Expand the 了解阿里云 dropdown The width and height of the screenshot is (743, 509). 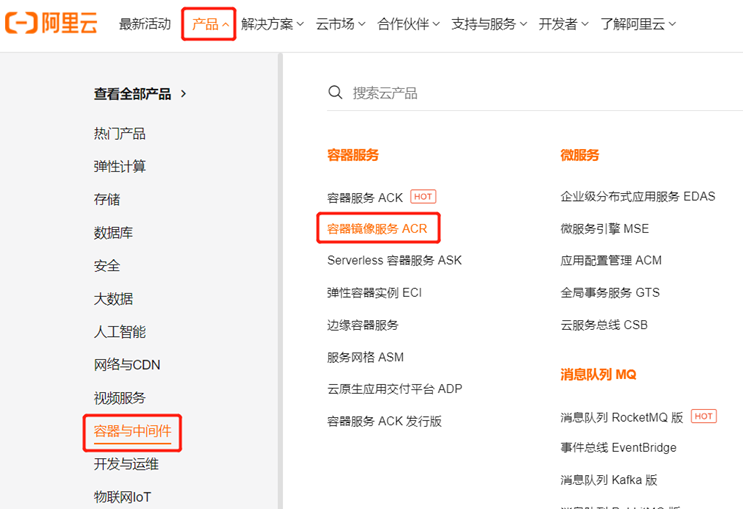click(x=638, y=24)
